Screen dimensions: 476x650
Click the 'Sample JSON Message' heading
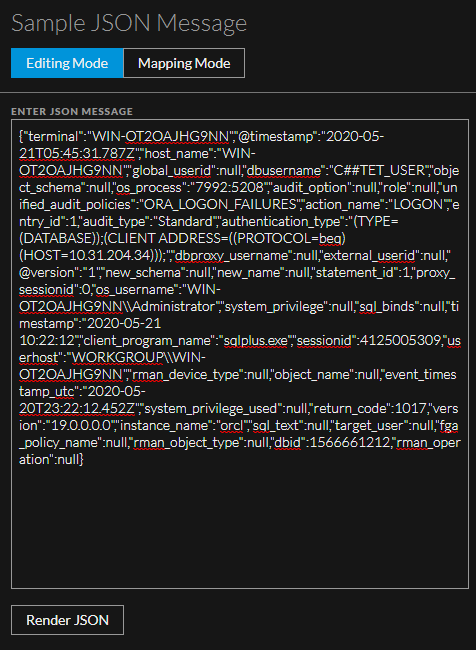(x=129, y=23)
